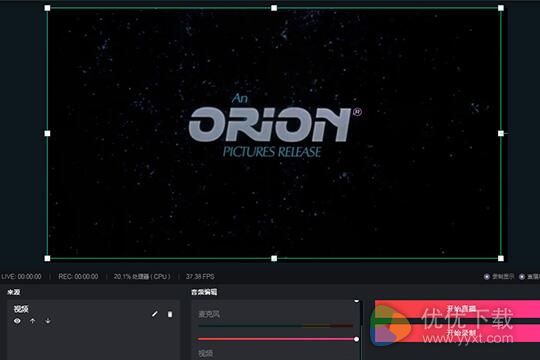Move the 视频 source down

(48, 321)
